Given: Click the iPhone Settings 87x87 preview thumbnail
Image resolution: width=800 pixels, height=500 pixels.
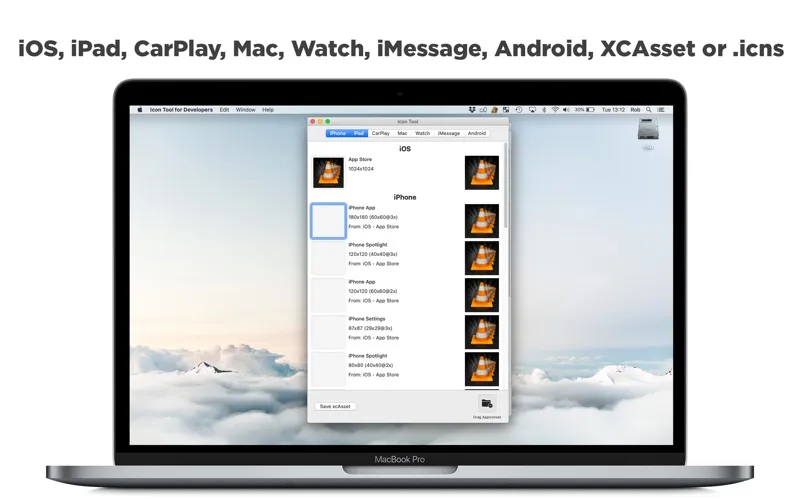Looking at the screenshot, I should [x=482, y=332].
